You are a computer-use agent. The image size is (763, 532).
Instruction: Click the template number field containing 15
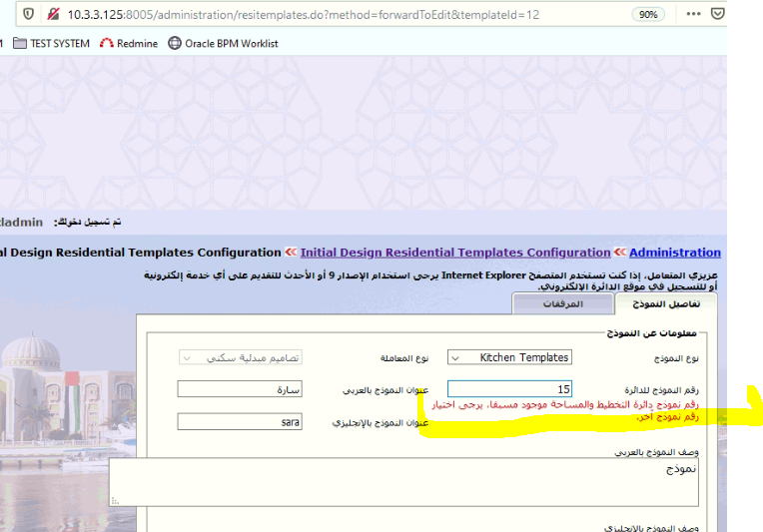(x=509, y=389)
